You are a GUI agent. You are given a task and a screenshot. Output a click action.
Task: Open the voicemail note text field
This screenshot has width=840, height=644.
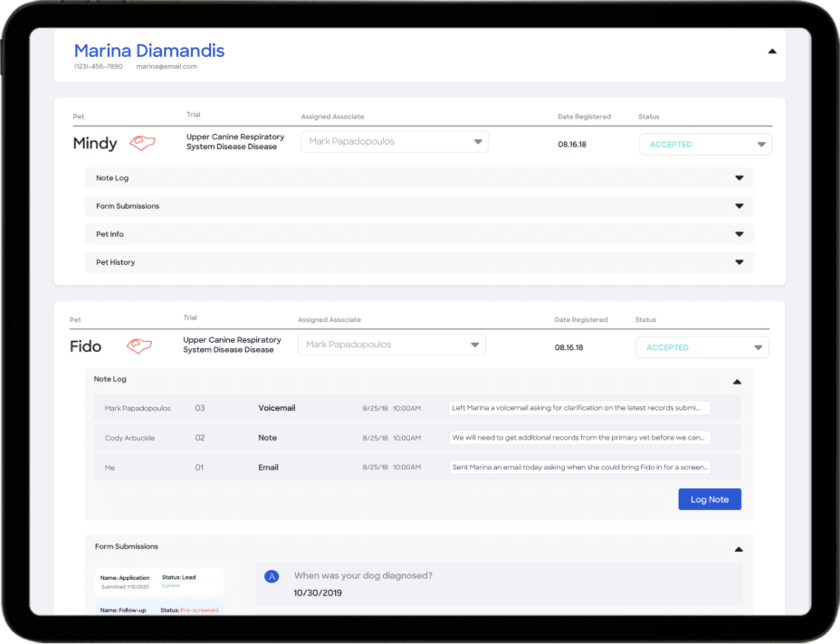coord(579,408)
